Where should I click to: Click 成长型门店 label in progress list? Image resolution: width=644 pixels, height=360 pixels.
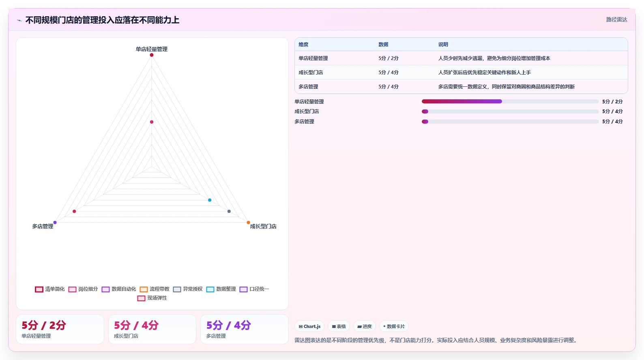coord(307,111)
